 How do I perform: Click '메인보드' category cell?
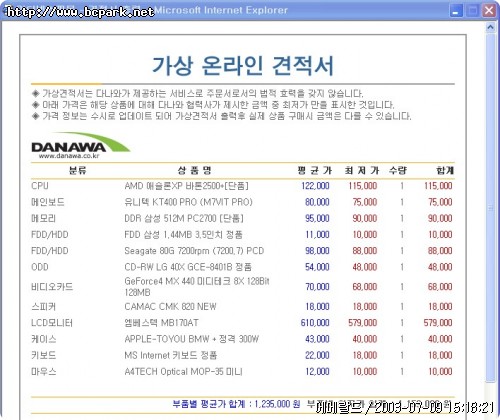[x=48, y=202]
